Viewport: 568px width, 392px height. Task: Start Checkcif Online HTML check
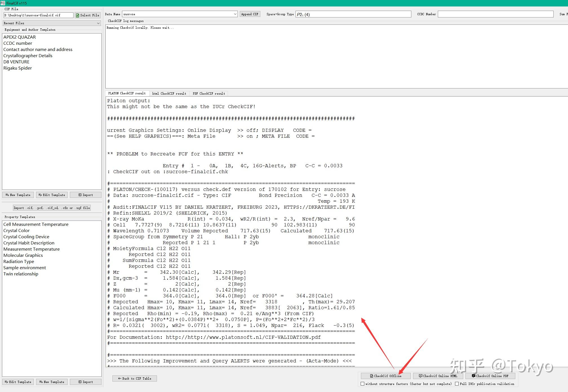[x=438, y=376]
